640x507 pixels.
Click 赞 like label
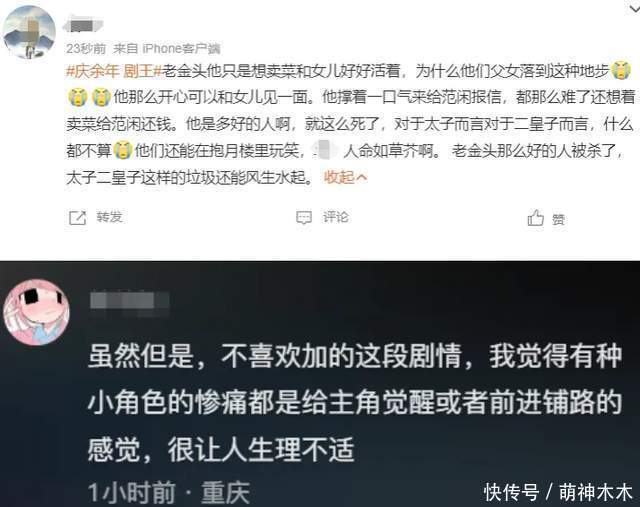tap(558, 220)
